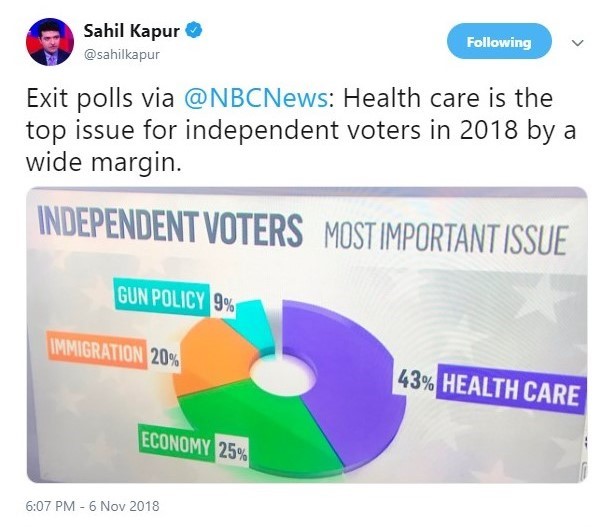The height and width of the screenshot is (527, 612).
Task: Open Sahil Kapur's profile avatar
Action: pyautogui.click(x=50, y=42)
